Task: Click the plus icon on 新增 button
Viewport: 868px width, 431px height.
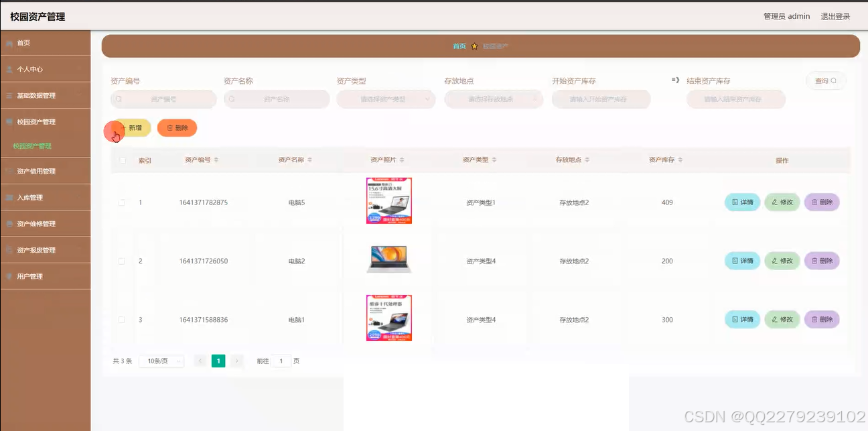Action: tap(124, 127)
